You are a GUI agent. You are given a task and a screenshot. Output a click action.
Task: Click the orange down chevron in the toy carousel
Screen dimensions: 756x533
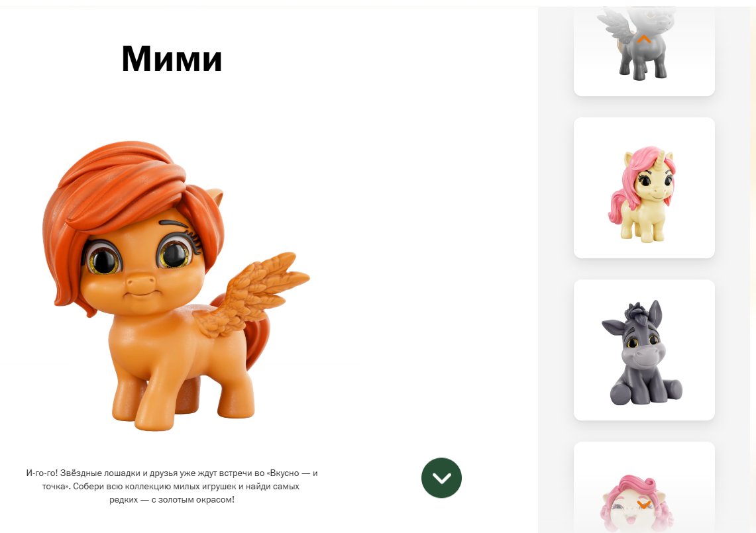[x=643, y=505]
